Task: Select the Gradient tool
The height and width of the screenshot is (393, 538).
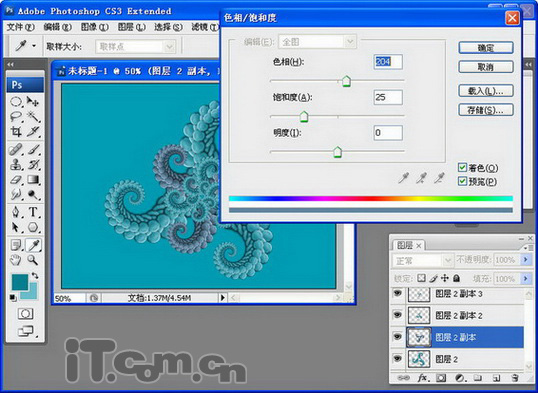Action: pyautogui.click(x=33, y=180)
